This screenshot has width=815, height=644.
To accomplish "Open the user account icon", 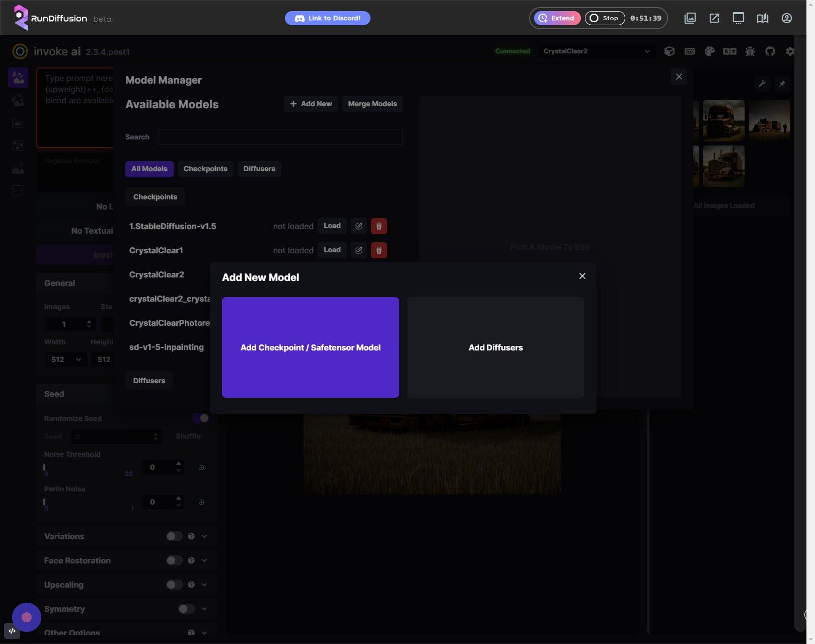I will 786,18.
